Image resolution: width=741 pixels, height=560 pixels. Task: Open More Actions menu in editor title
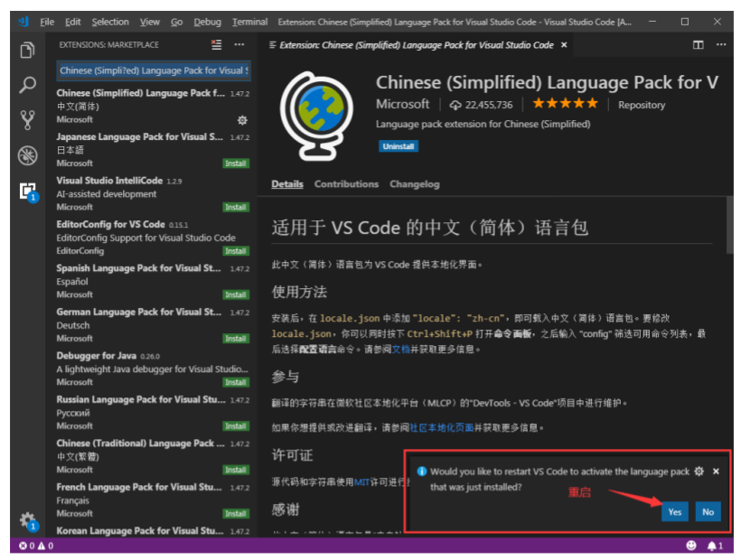pos(721,45)
